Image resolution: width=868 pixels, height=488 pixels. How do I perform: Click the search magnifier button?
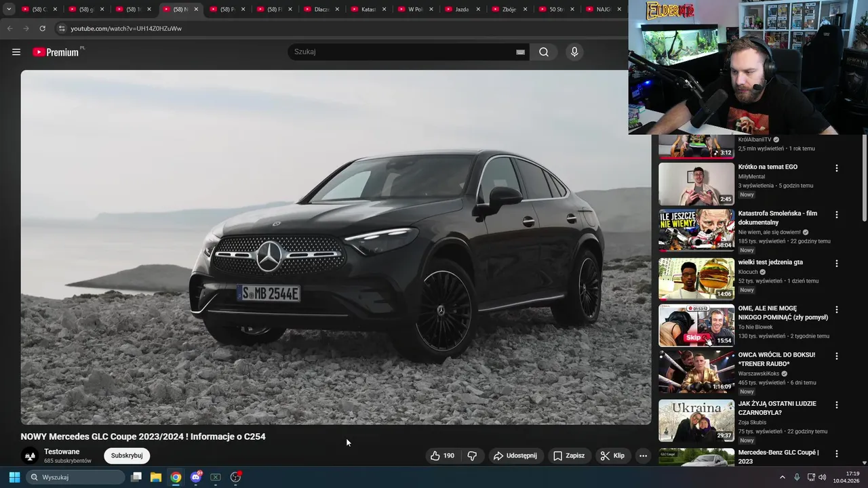[x=544, y=52]
